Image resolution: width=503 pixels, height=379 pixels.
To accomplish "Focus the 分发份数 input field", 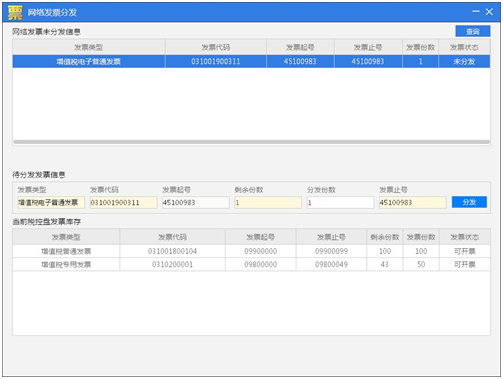I will click(x=340, y=202).
